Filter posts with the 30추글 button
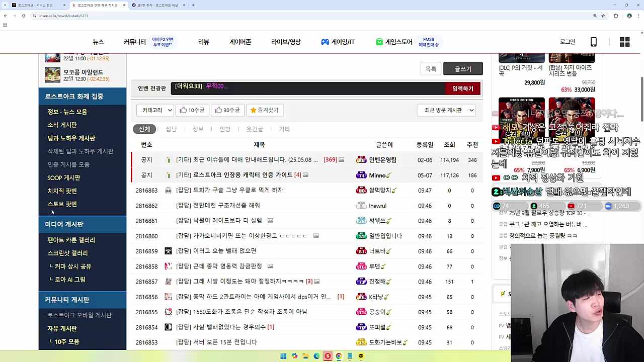The width and height of the screenshot is (644, 362). tap(227, 110)
